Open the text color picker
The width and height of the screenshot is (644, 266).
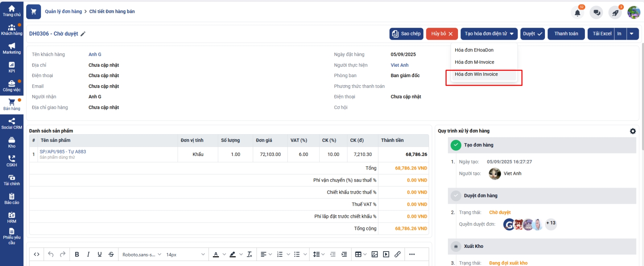(x=216, y=254)
